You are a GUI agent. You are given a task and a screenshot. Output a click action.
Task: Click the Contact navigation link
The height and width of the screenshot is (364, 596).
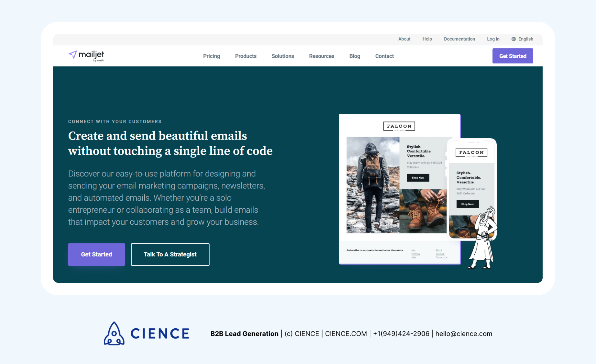click(x=384, y=56)
